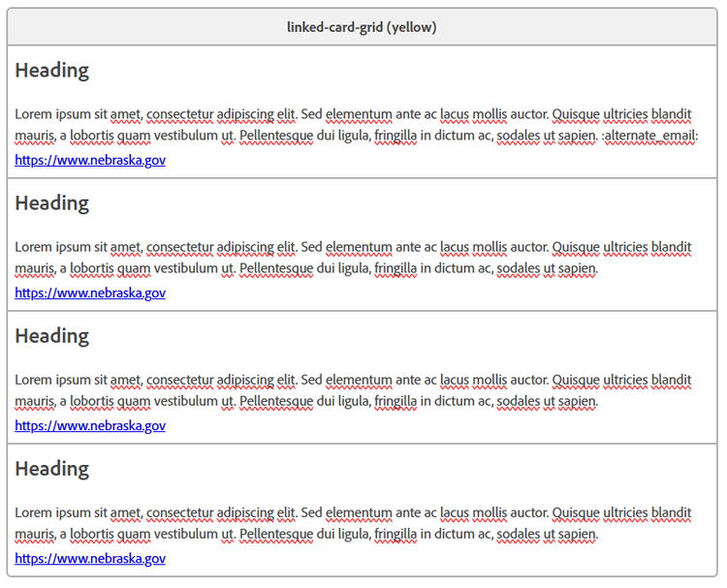Click the first card's "Heading" title
Image resolution: width=727 pixels, height=588 pixels.
point(51,71)
